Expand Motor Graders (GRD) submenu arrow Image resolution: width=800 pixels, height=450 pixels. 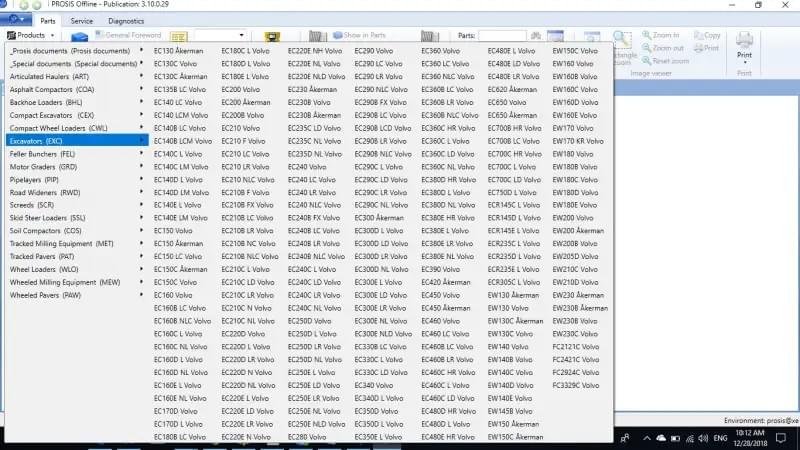tap(141, 167)
